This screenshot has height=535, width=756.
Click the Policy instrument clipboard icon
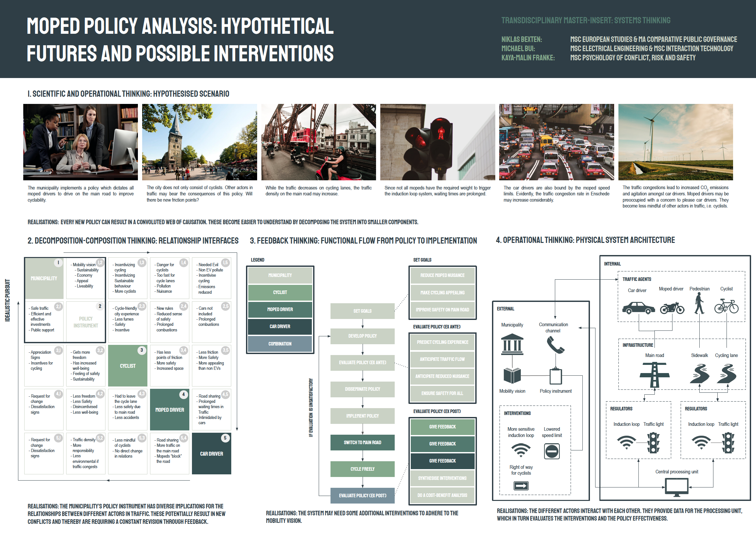(x=556, y=376)
